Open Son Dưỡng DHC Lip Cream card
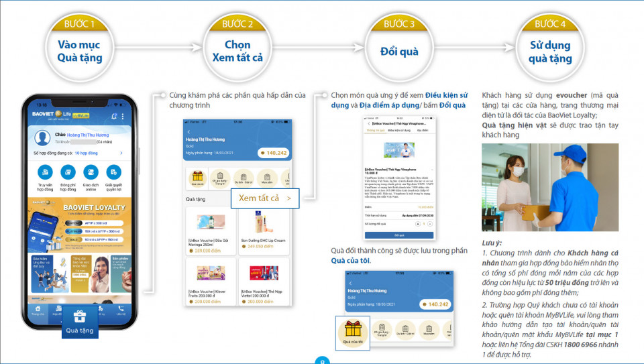644x364 pixels. point(264,231)
